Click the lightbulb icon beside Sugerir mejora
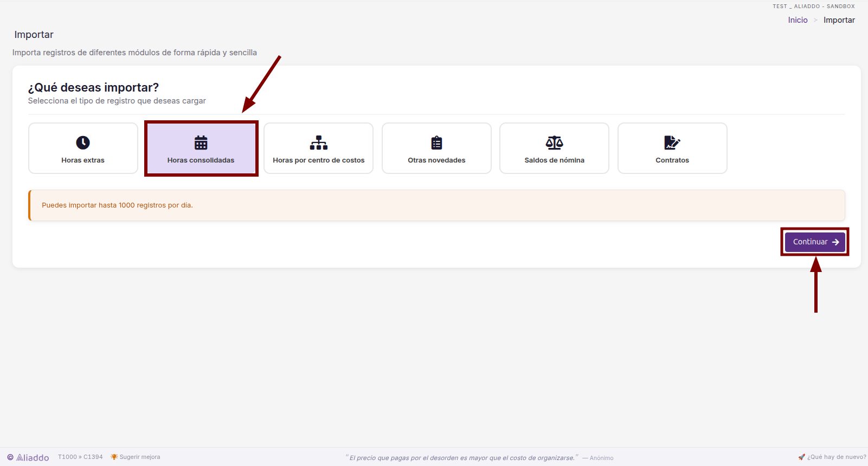Viewport: 868px width, 466px height. (x=114, y=457)
